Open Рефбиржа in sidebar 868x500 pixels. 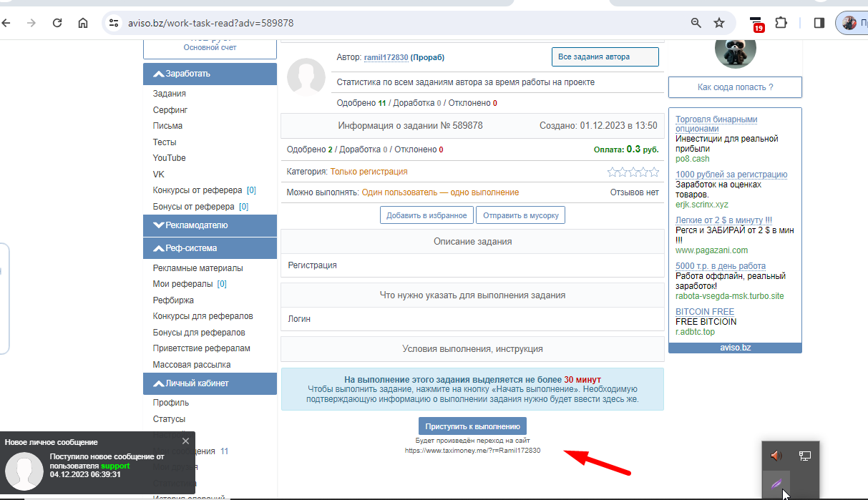click(x=173, y=300)
